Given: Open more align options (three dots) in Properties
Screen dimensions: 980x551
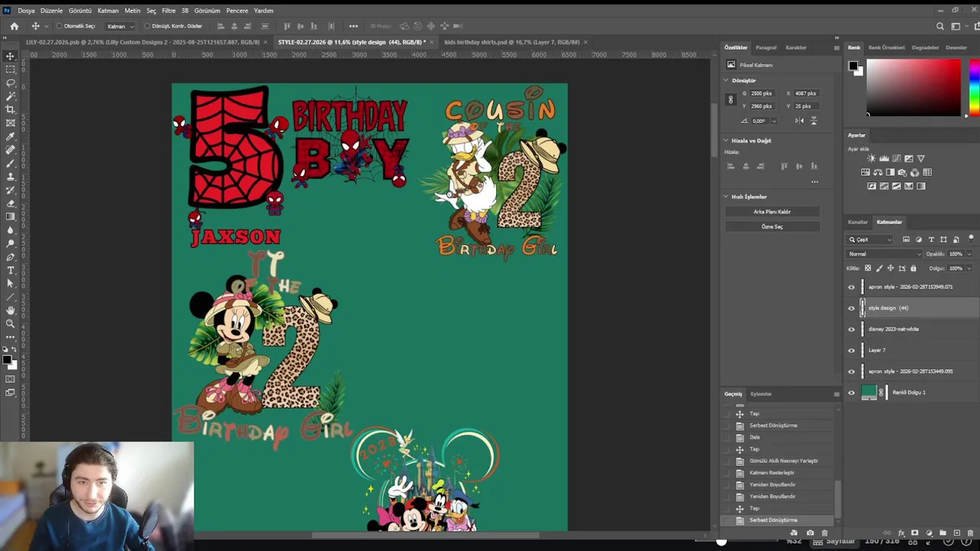Looking at the screenshot, I should (815, 182).
